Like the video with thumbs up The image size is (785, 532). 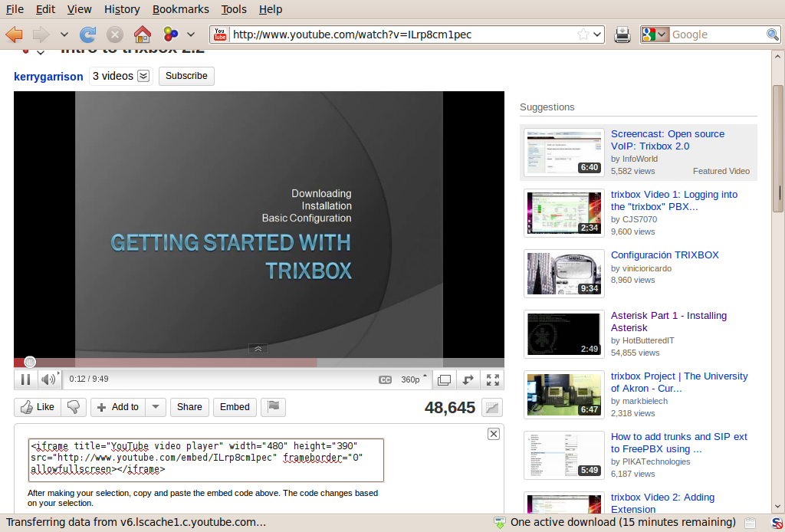tap(38, 407)
